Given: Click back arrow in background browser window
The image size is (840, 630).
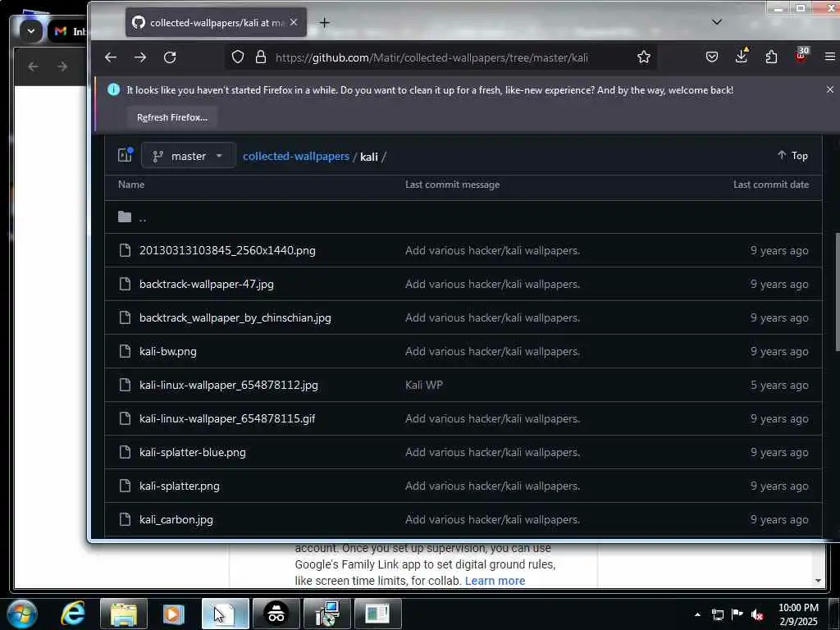Looking at the screenshot, I should click(33, 67).
